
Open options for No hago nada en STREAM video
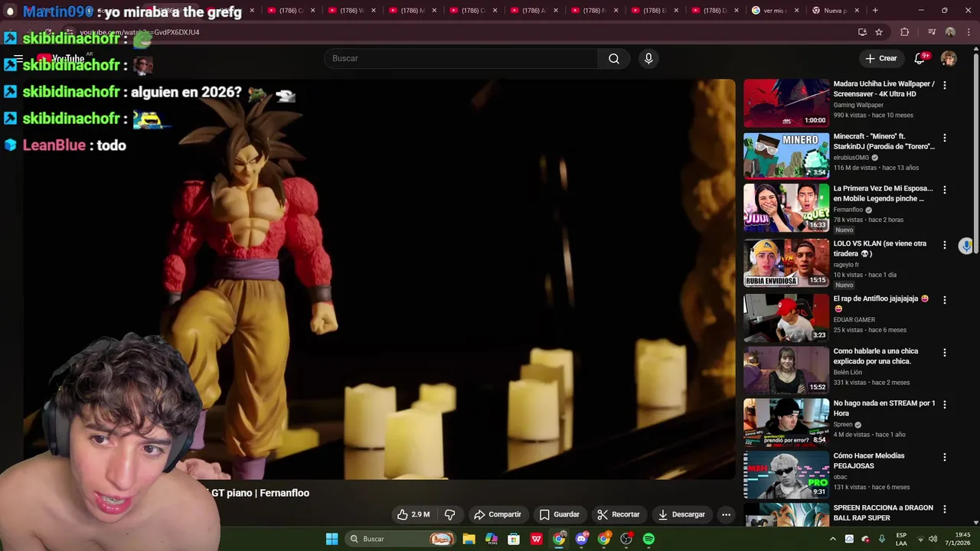944,405
